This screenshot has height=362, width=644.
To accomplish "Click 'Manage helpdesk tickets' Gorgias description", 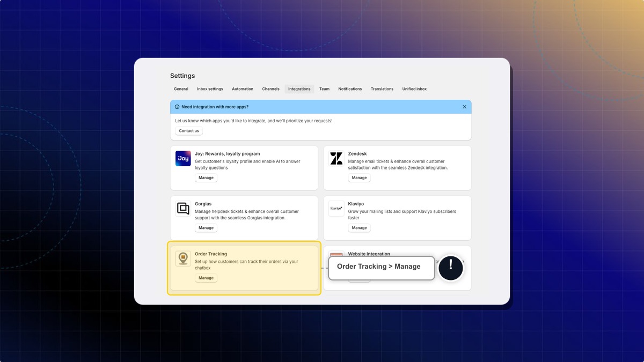I will point(246,215).
